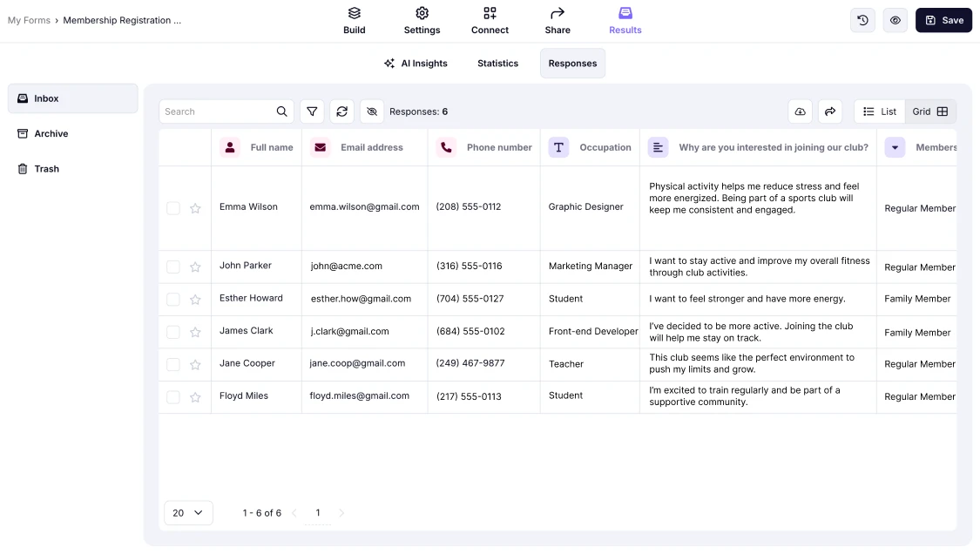Viewport: 980px width, 554px height.
Task: Refresh the responses table
Action: (x=341, y=111)
